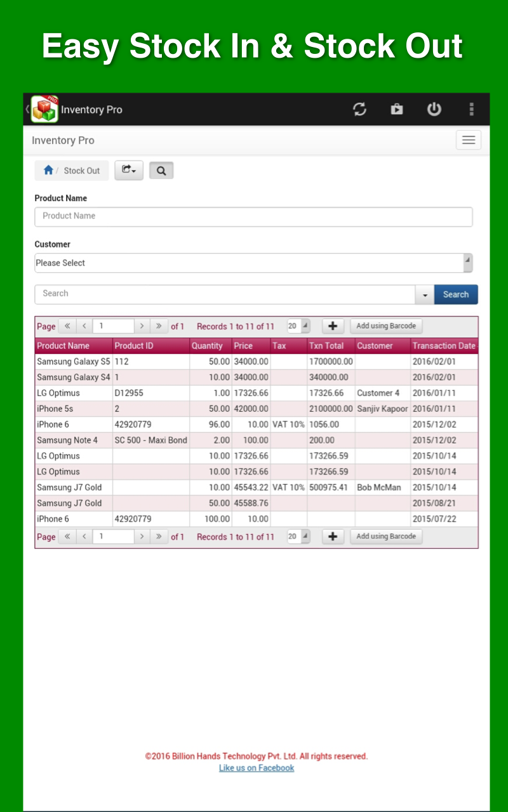
Task: Click into the Search text box
Action: tap(225, 294)
